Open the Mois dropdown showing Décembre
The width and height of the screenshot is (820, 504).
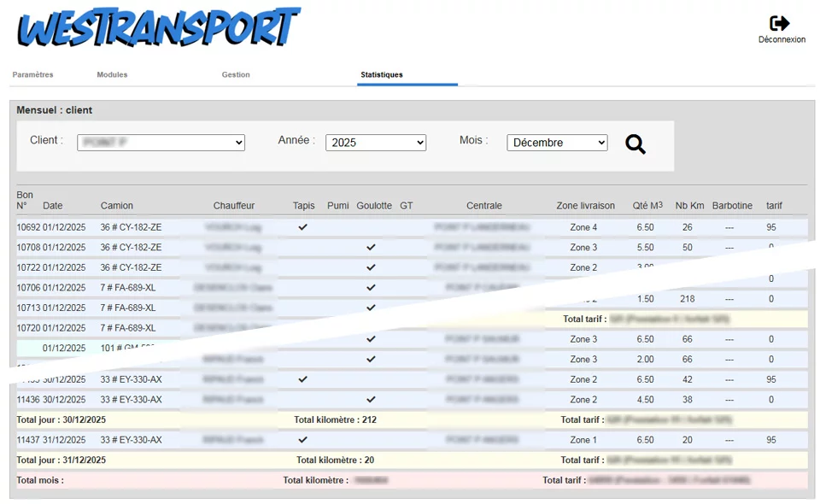coord(556,143)
